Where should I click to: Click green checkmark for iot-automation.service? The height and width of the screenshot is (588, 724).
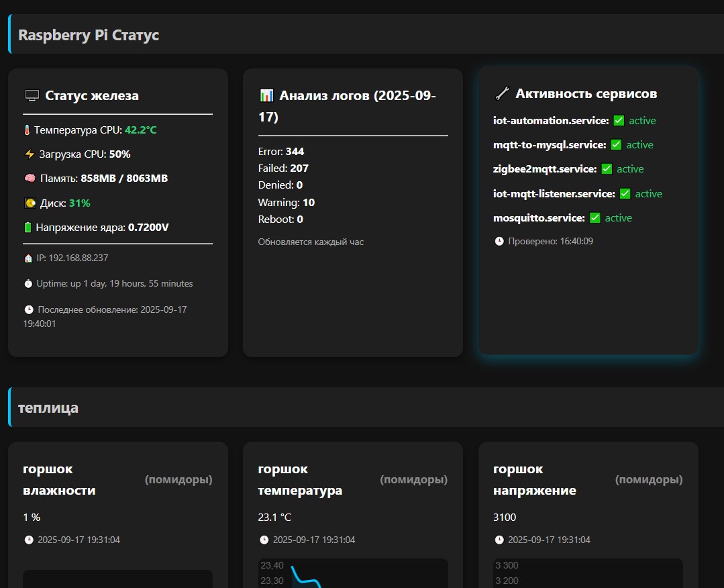[x=619, y=121]
